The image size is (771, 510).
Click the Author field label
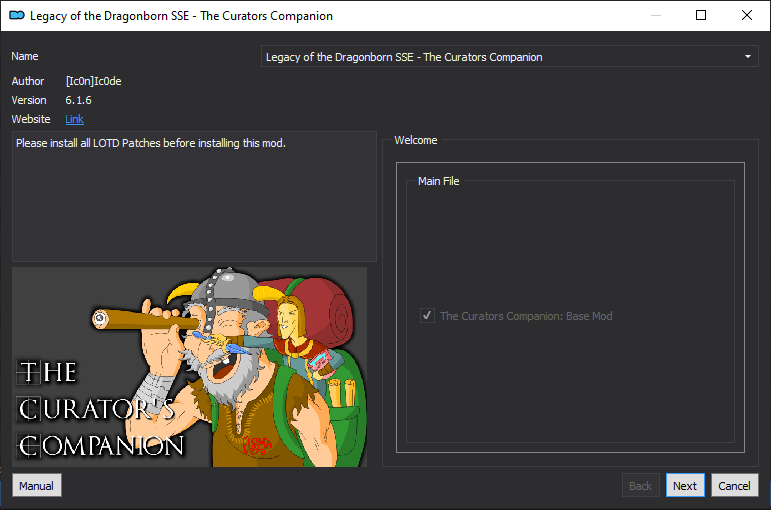pyautogui.click(x=28, y=81)
